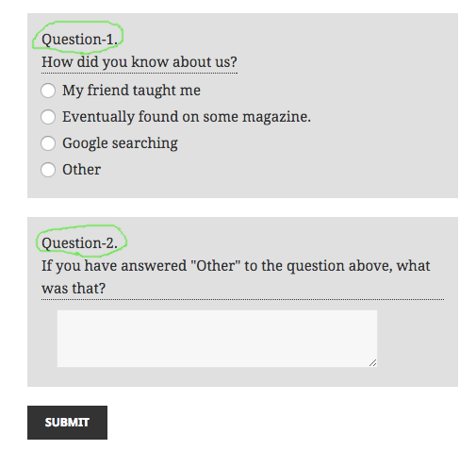
Task: Click the "How did you know about us?" text
Action: [x=140, y=62]
